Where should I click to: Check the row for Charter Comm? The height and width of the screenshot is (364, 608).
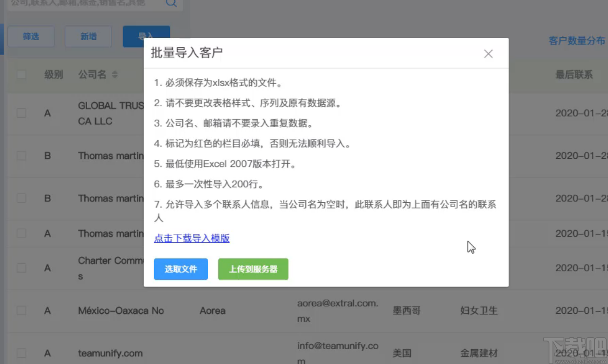click(x=21, y=268)
